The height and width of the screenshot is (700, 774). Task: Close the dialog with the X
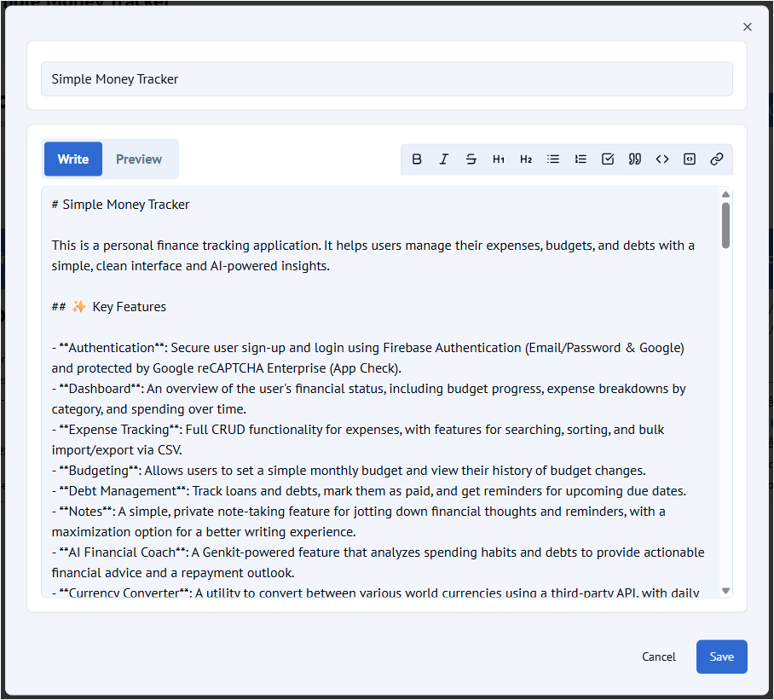pos(748,27)
